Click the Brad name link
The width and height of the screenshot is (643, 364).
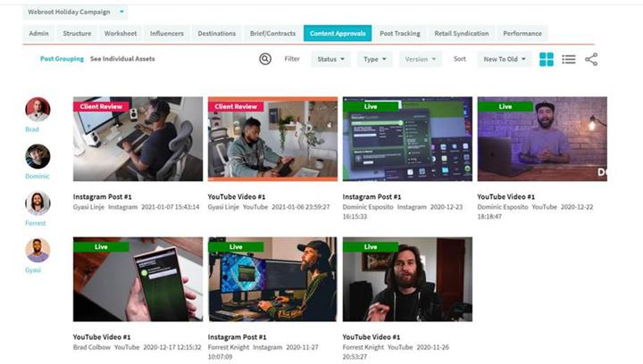click(32, 129)
